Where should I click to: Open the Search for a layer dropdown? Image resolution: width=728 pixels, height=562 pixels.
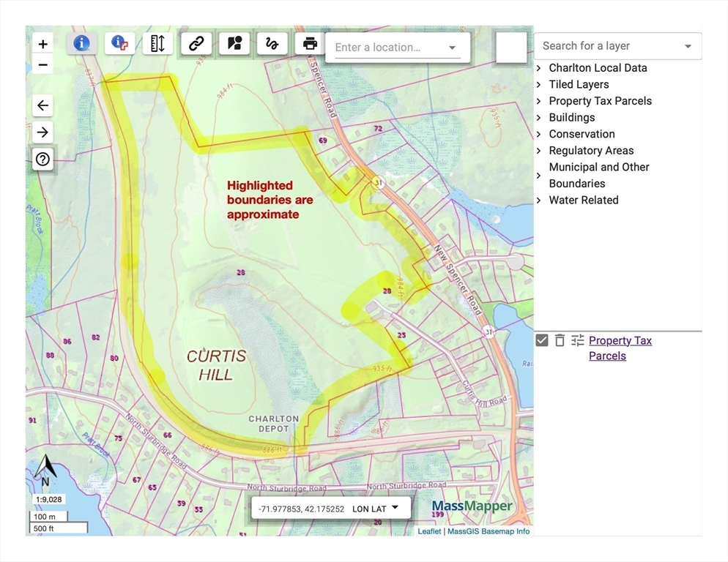tap(688, 46)
